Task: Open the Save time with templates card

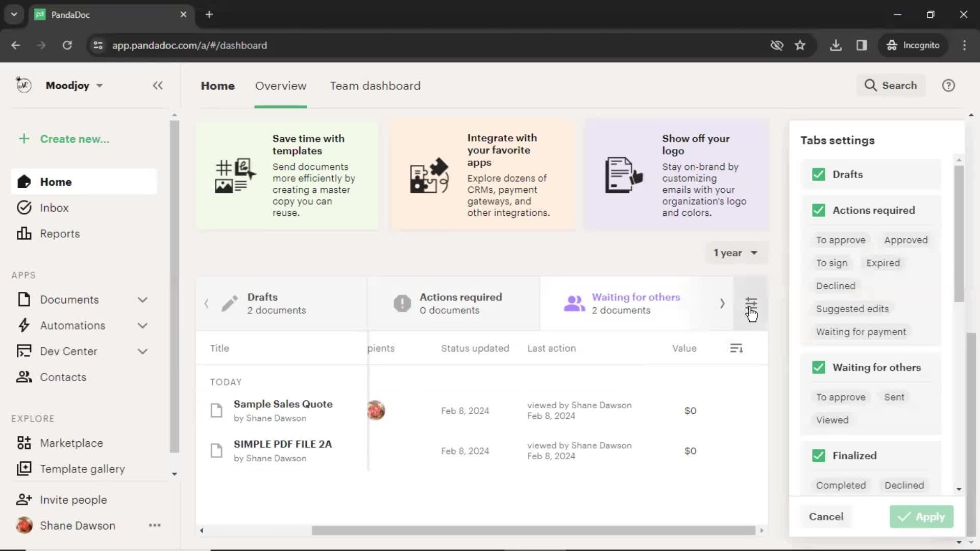Action: click(287, 175)
